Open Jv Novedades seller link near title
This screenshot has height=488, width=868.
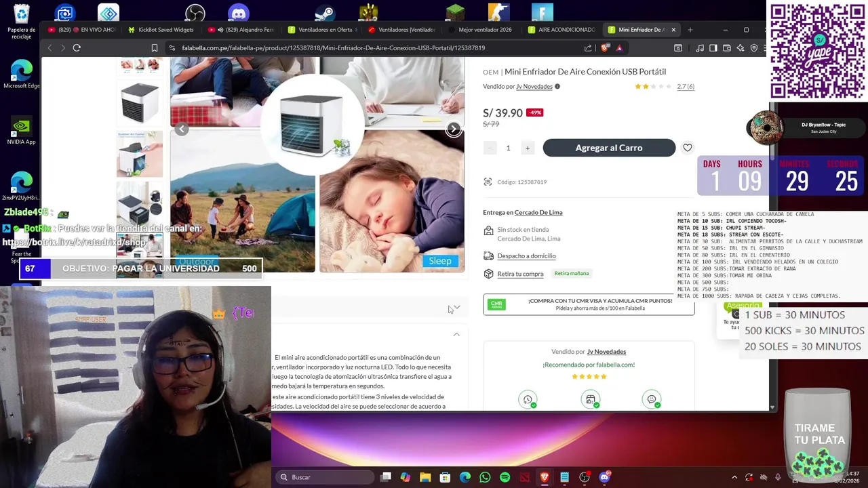[x=534, y=87]
